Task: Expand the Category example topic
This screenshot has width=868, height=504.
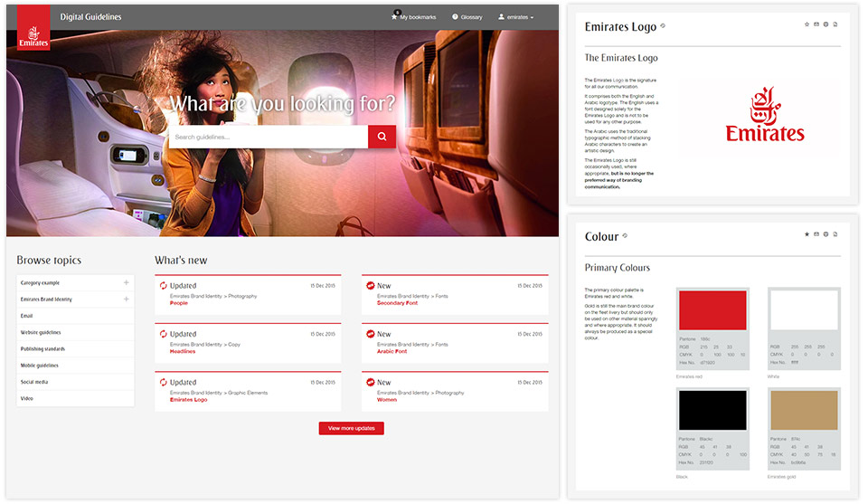Action: pyautogui.click(x=127, y=282)
